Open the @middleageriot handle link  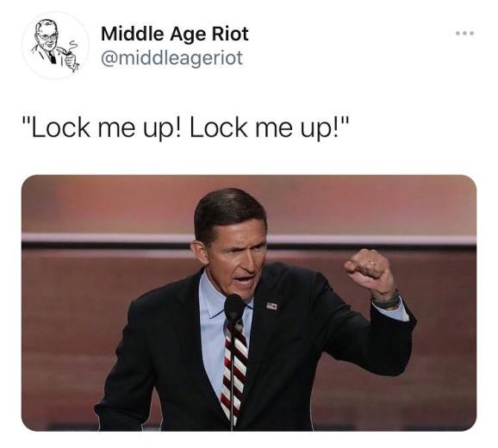171,59
